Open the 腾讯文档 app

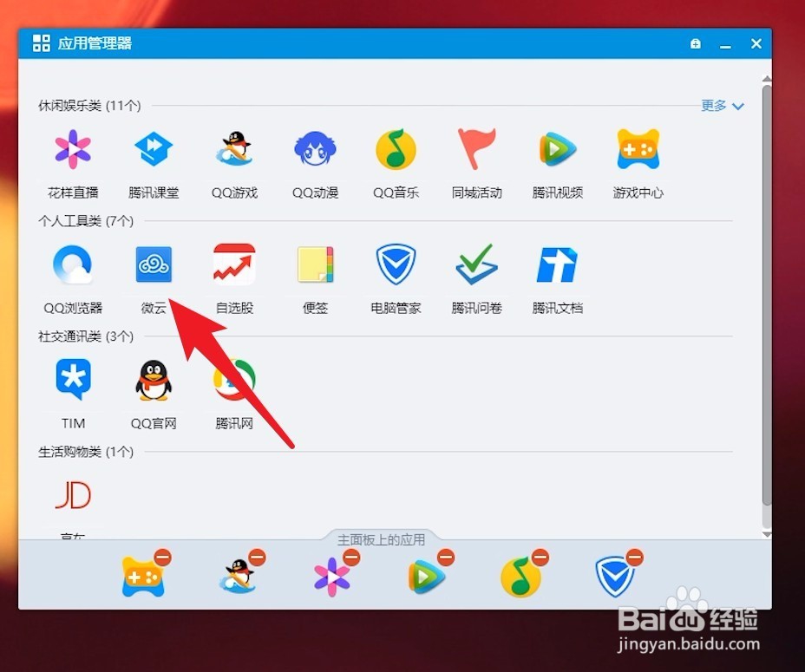[558, 265]
